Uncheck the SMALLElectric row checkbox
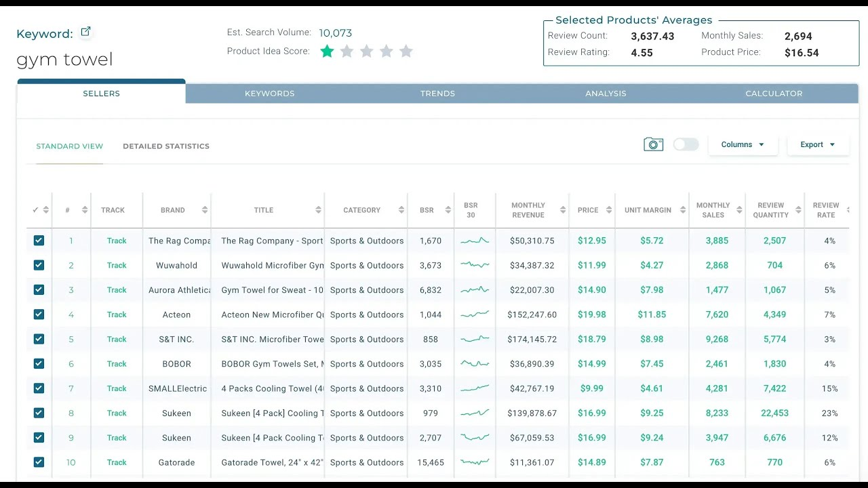Image resolution: width=868 pixels, height=488 pixels. point(39,388)
